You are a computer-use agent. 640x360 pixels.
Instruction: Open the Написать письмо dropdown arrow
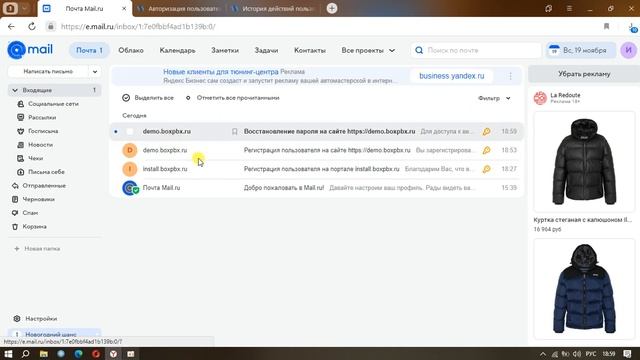(95, 71)
